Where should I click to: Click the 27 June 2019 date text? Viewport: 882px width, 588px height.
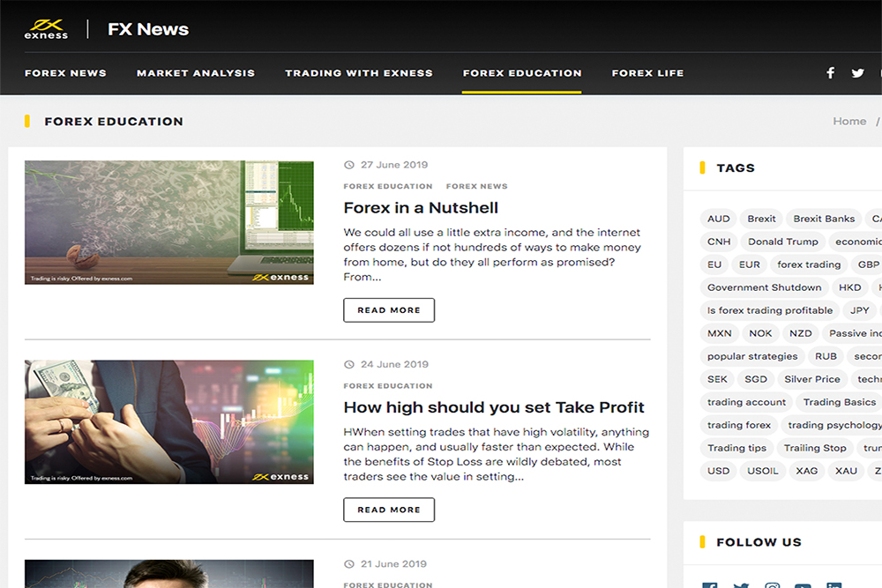point(393,165)
